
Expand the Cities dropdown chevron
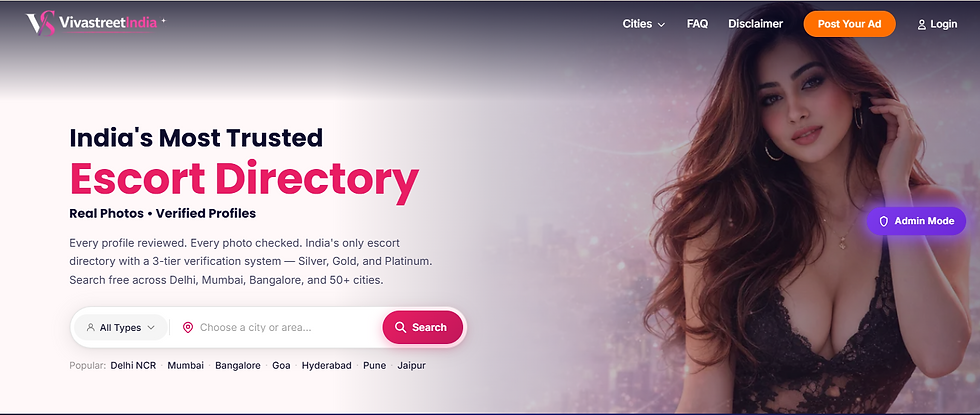661,24
